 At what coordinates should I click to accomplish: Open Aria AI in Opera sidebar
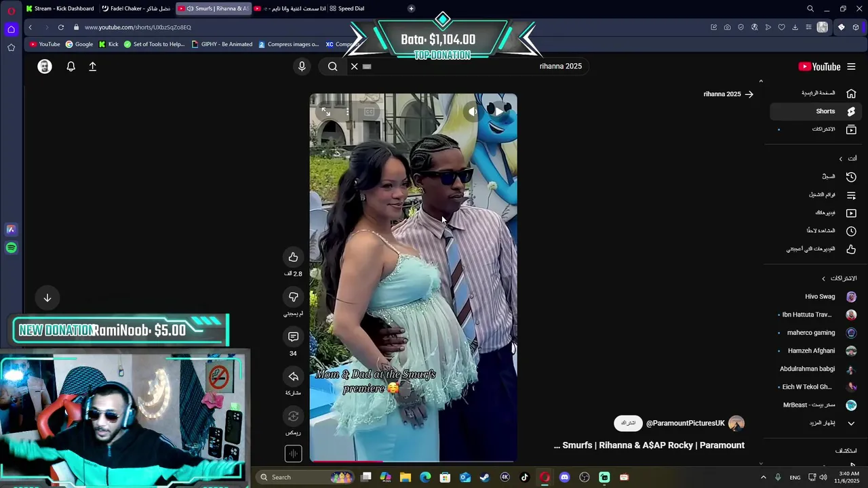coord(11,230)
